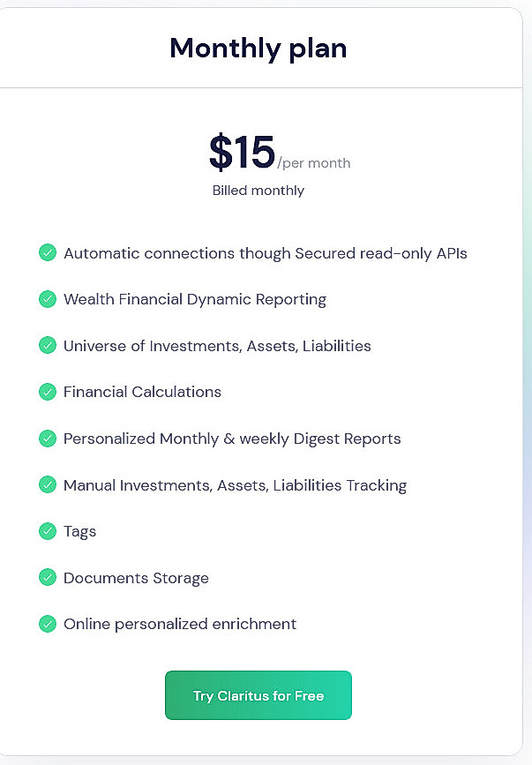532x765 pixels.
Task: Click the checkmark beside Financial Calculations
Action: pyautogui.click(x=48, y=392)
